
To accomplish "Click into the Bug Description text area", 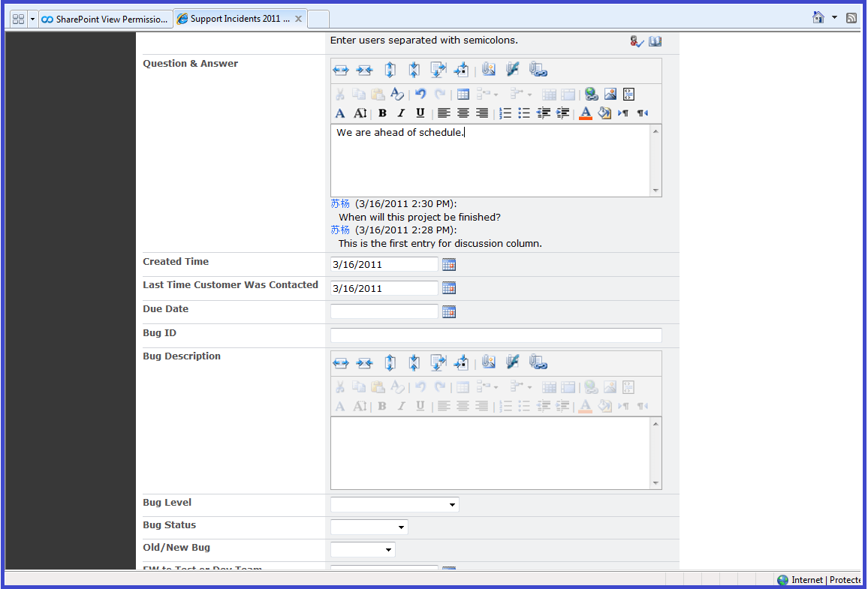I will tap(491, 453).
